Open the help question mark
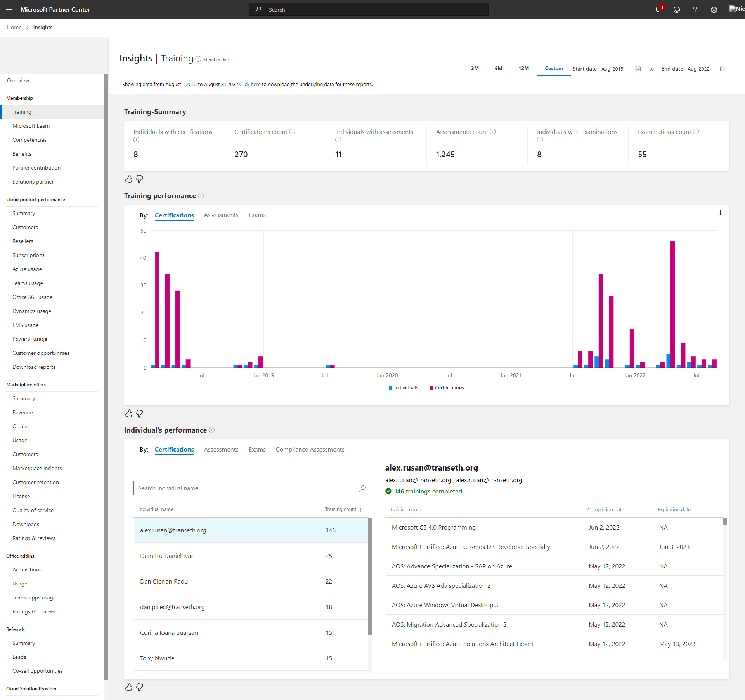This screenshot has height=700, width=745. tap(695, 10)
